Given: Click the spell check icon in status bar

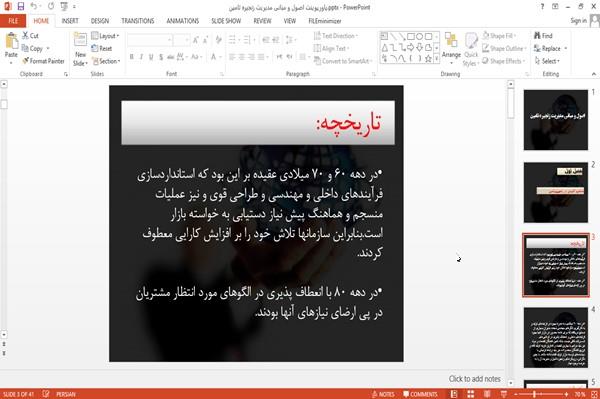Looking at the screenshot, I should [46, 394].
